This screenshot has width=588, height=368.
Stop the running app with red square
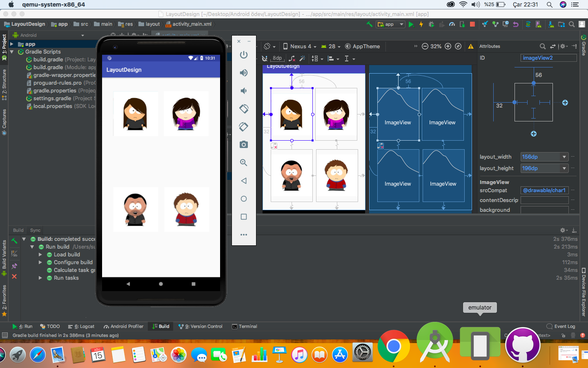coord(472,25)
